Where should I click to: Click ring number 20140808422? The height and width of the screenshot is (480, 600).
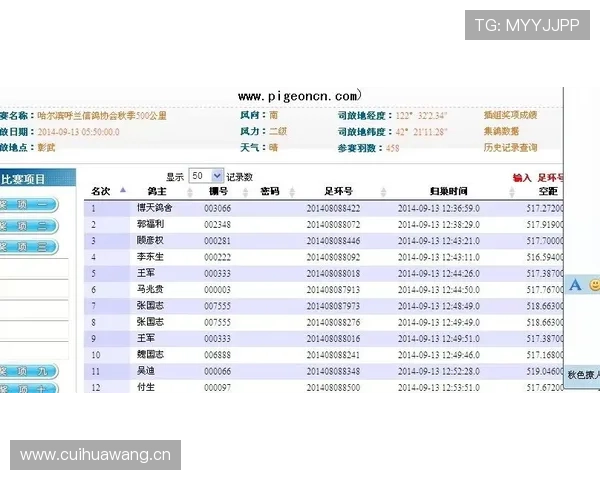tap(333, 209)
